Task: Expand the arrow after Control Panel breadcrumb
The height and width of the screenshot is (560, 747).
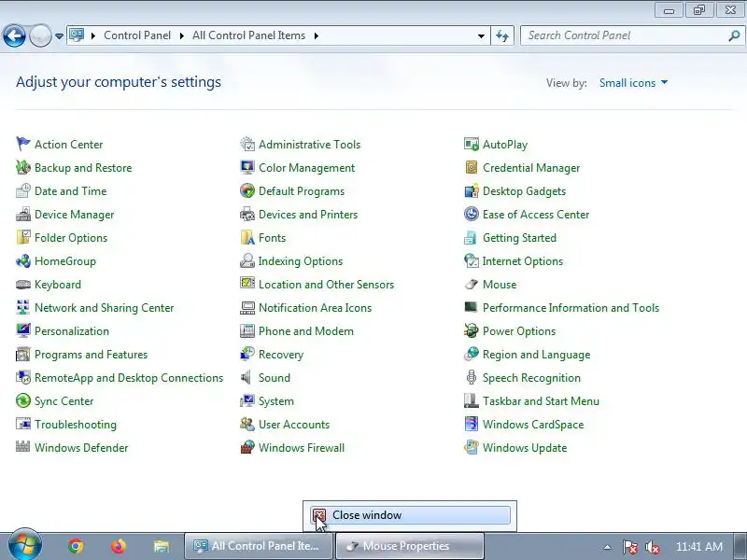Action: tap(181, 35)
